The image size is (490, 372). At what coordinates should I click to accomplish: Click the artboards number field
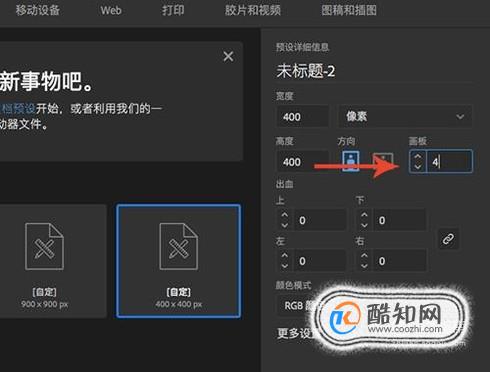(449, 162)
